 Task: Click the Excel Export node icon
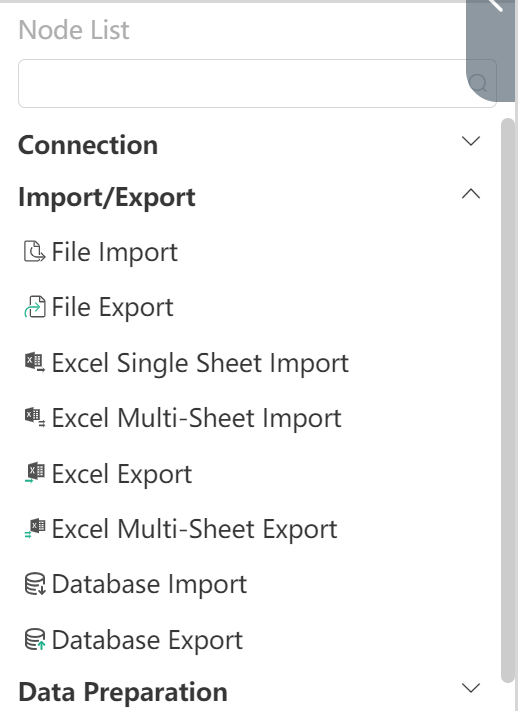pos(34,473)
